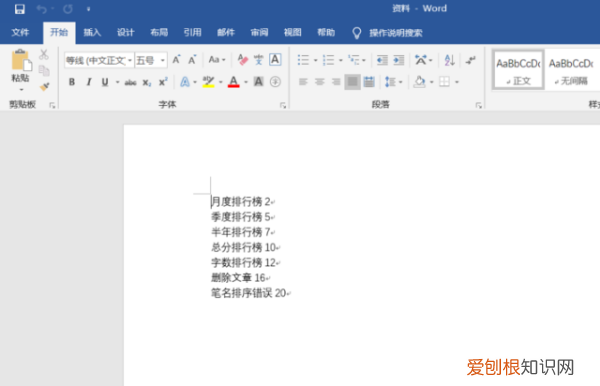
Task: Align text right
Action: [336, 81]
